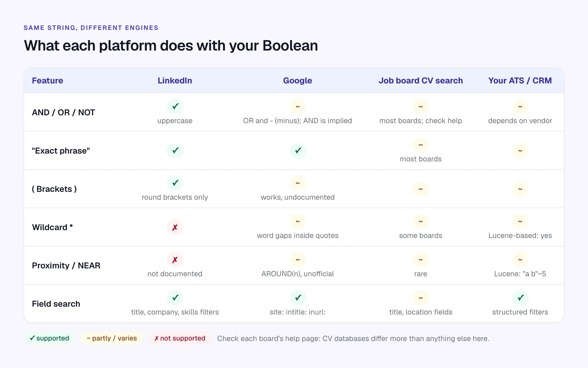This screenshot has height=368, width=588.
Task: Click ATS / CRM tilde icon in Proximity / NEAR row
Action: pyautogui.click(x=520, y=260)
